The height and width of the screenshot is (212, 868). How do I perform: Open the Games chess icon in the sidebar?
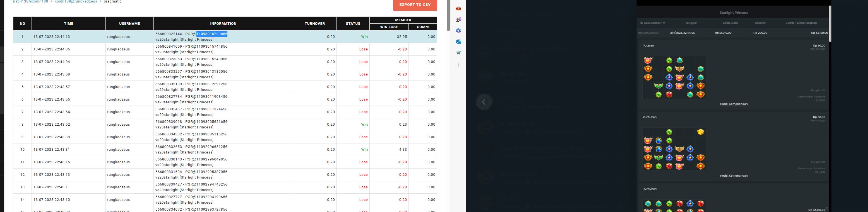tap(458, 20)
